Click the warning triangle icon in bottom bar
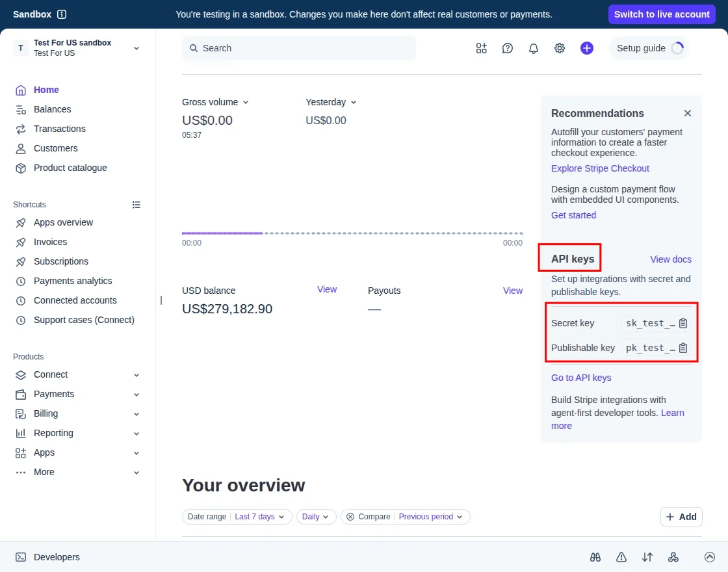The image size is (728, 572). pyautogui.click(x=621, y=557)
